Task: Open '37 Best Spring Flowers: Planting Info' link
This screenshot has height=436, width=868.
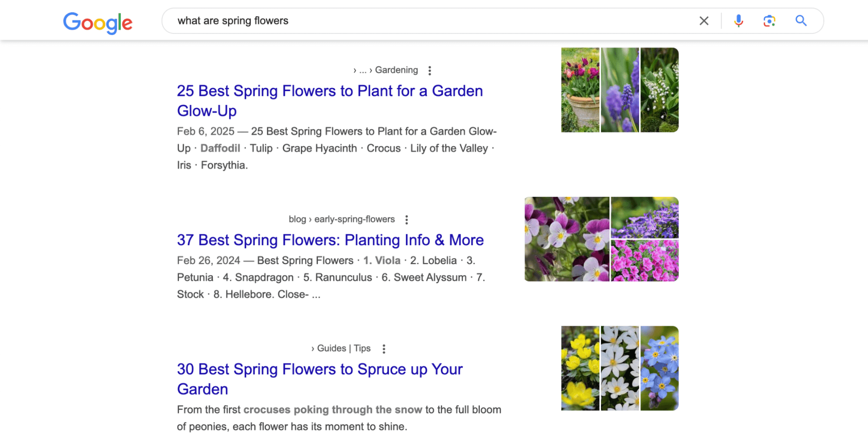Action: [330, 240]
